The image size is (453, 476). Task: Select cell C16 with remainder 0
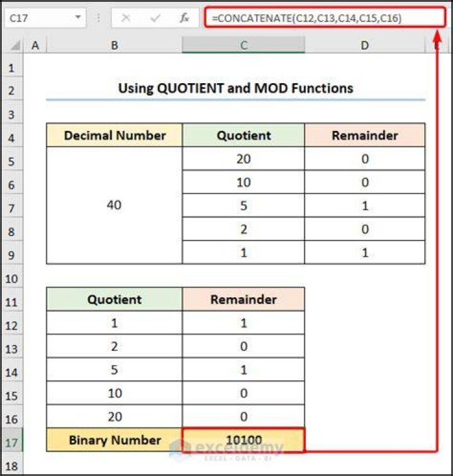point(243,416)
